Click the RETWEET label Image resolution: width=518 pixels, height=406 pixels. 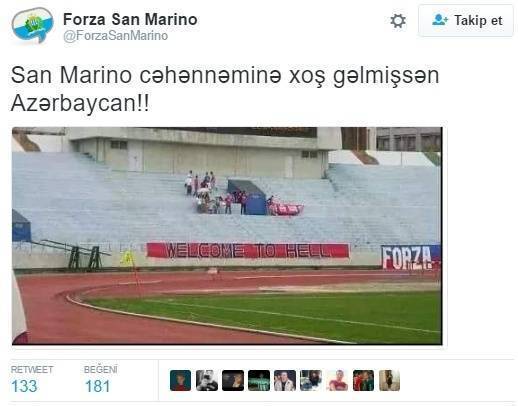tap(32, 369)
